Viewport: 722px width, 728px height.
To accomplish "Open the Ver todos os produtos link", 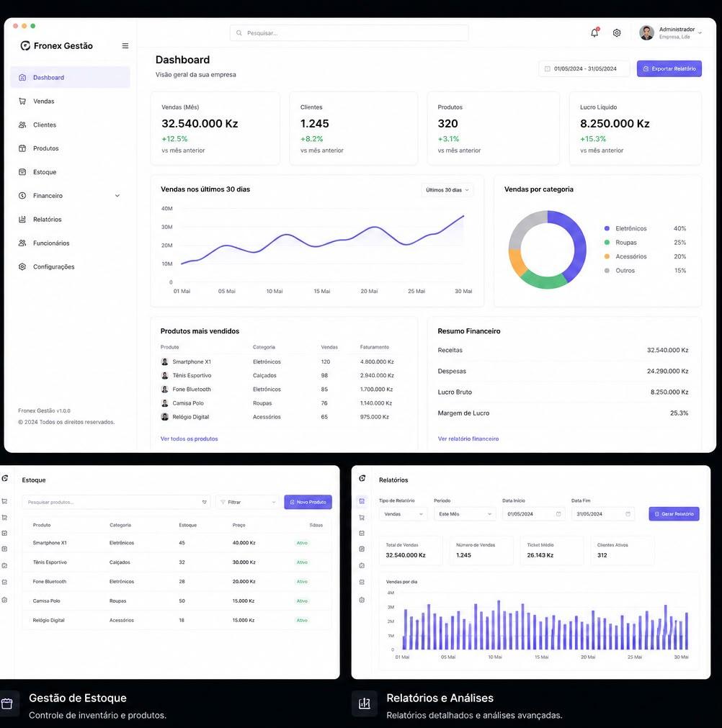I will (x=189, y=439).
